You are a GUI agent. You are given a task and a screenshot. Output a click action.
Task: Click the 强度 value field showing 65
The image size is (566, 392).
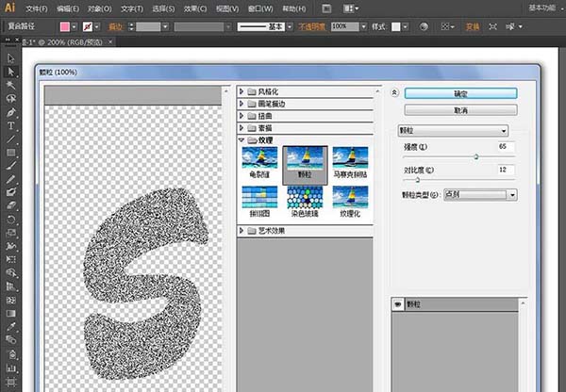tap(506, 146)
